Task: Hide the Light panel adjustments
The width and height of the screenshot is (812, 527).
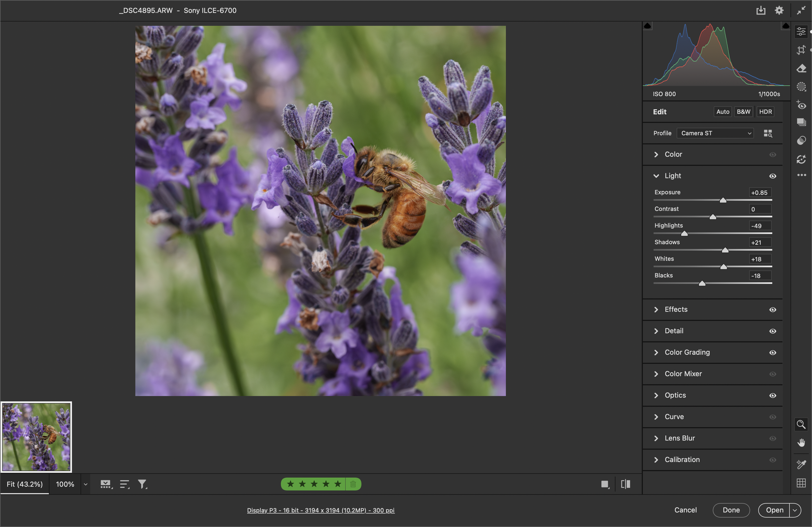Action: coord(773,176)
